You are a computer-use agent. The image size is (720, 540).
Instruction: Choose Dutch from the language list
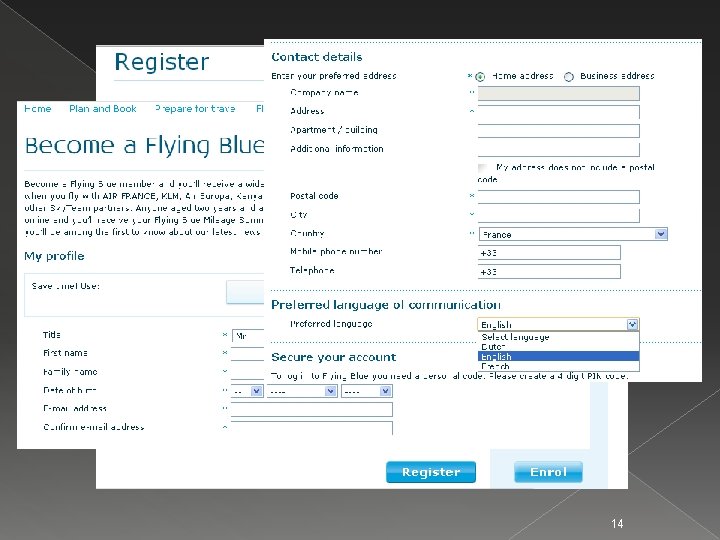pos(558,347)
